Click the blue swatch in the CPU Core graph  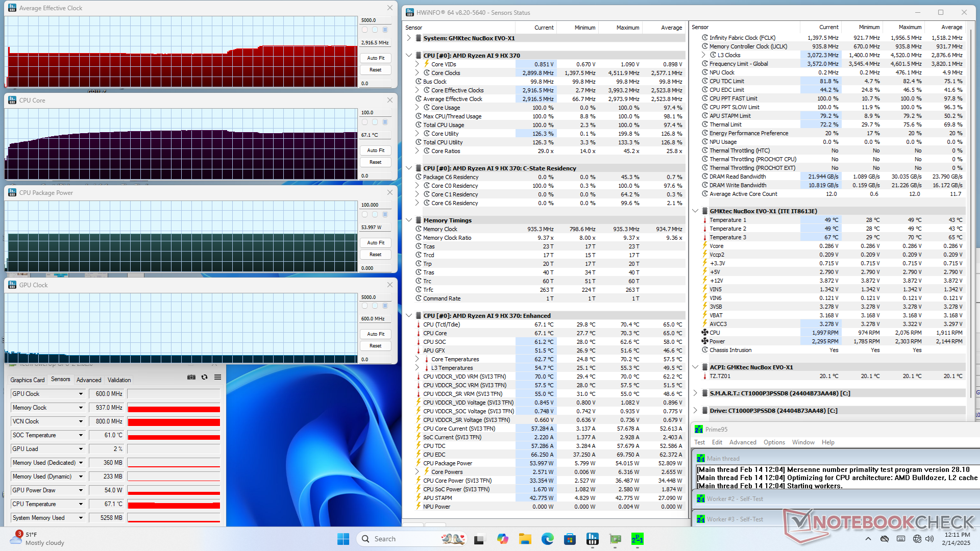[x=385, y=122]
